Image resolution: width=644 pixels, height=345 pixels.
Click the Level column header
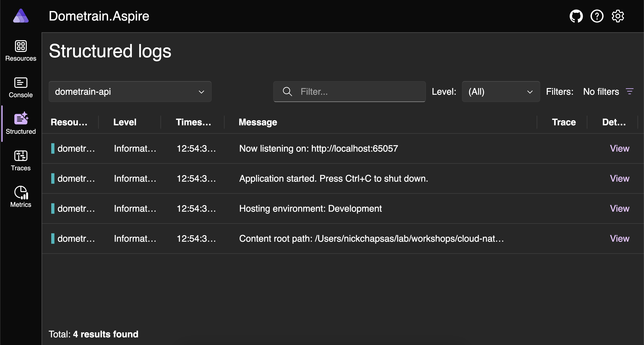tap(125, 122)
